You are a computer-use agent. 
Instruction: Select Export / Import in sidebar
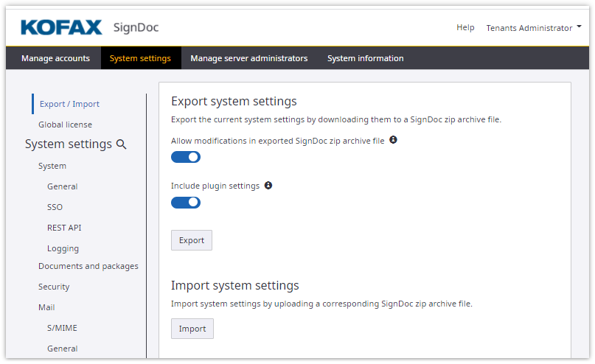point(69,104)
